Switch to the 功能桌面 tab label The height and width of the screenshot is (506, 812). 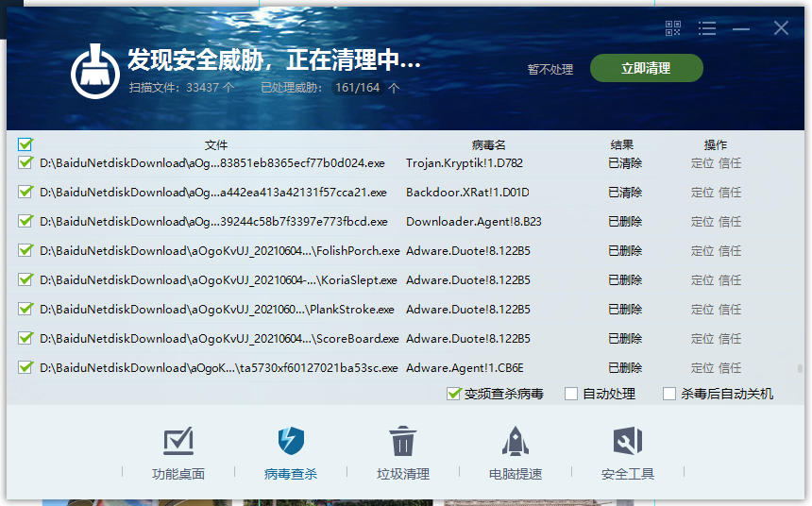coord(178,473)
